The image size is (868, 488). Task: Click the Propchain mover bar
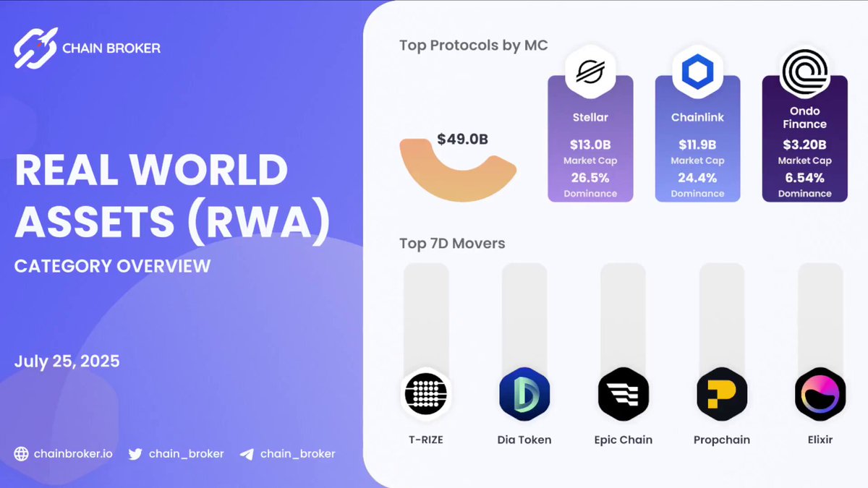(x=721, y=318)
